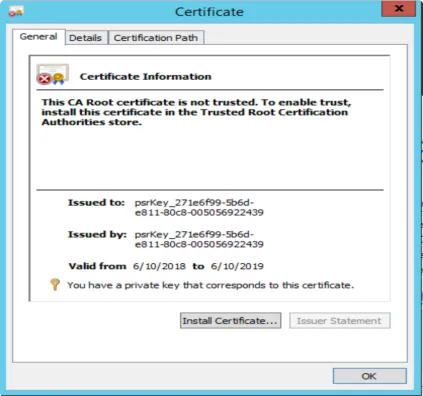
Task: Click the 'Valid from' label
Action: (x=97, y=266)
